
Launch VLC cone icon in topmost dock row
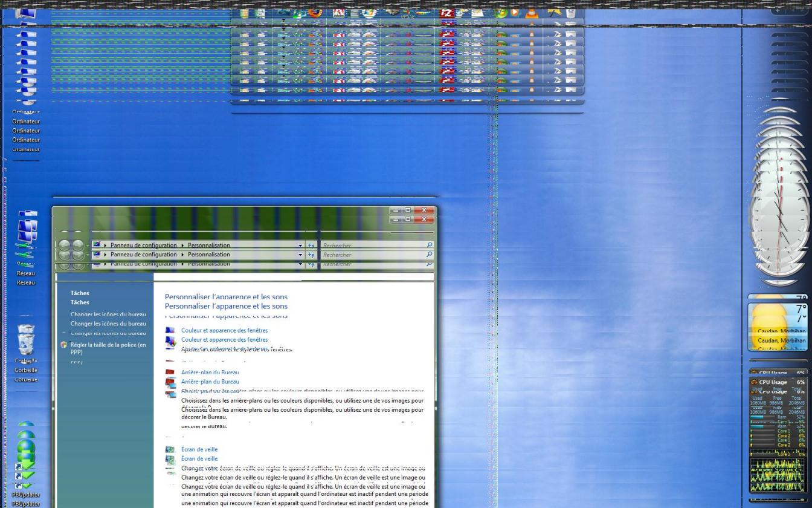pyautogui.click(x=532, y=12)
